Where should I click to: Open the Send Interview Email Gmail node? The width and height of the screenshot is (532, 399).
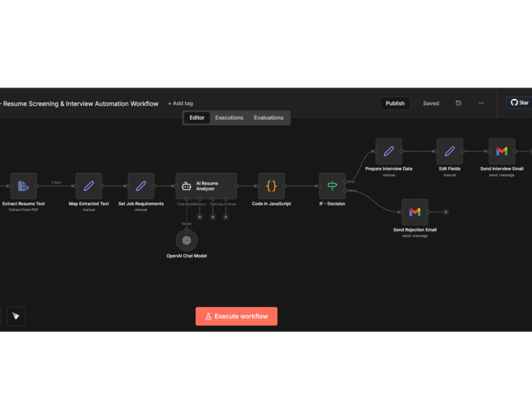502,151
